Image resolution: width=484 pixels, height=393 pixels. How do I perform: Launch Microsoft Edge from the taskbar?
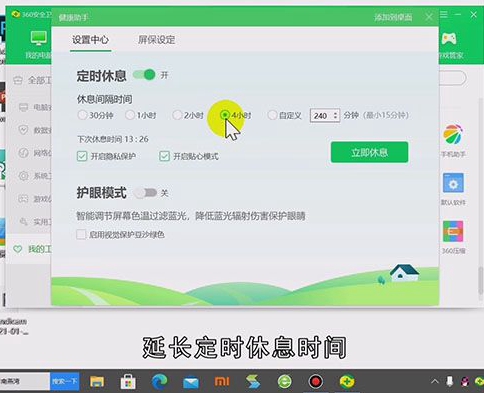(159, 382)
